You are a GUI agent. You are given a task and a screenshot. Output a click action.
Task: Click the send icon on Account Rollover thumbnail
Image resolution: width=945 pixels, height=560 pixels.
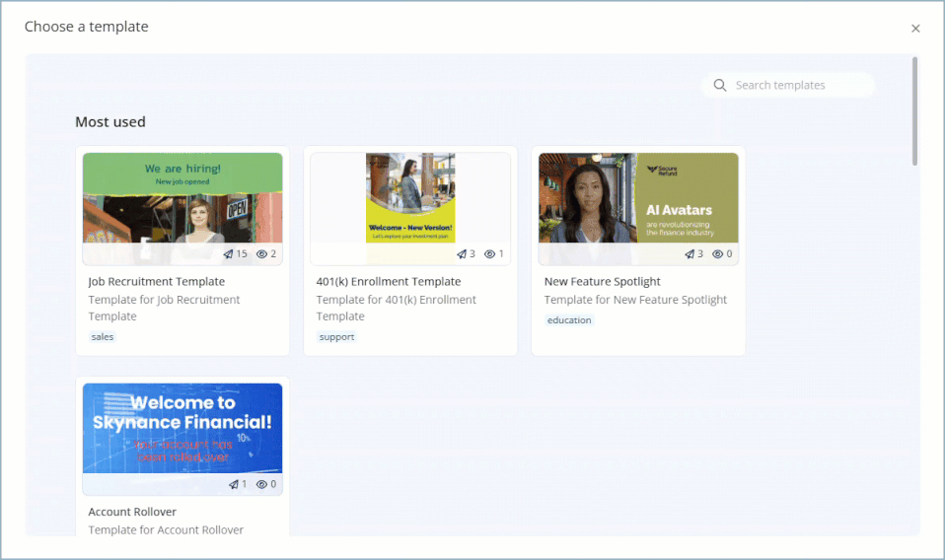[x=234, y=485]
